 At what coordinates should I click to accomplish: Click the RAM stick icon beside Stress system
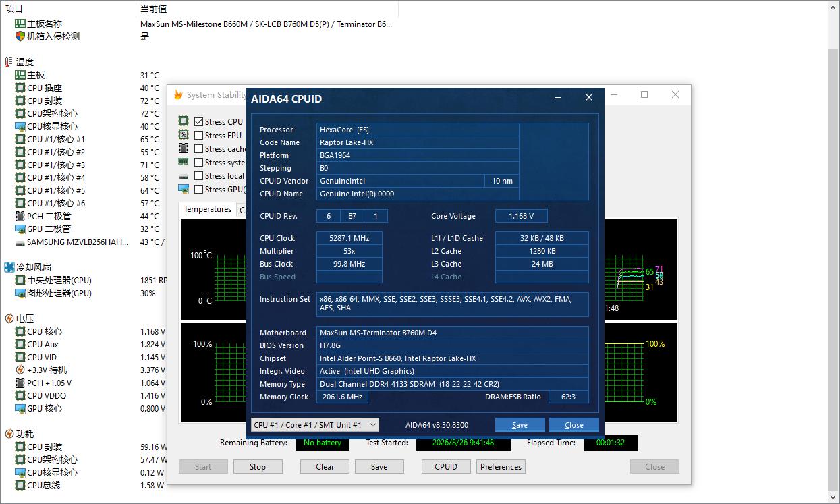[184, 162]
